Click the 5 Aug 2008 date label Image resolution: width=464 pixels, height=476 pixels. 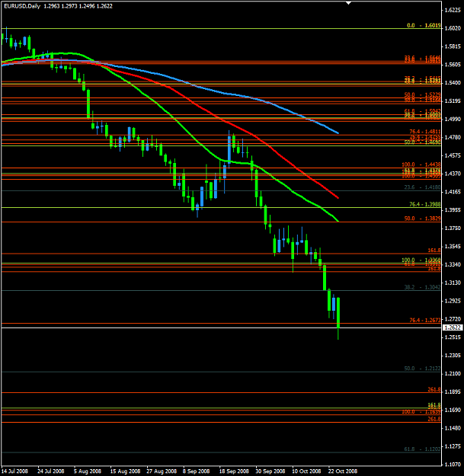tap(88, 471)
